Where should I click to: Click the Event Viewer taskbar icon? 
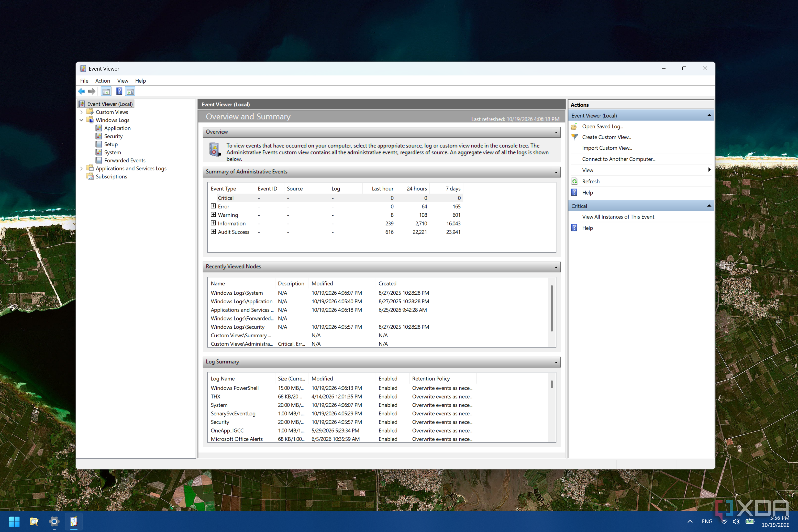coord(74,521)
